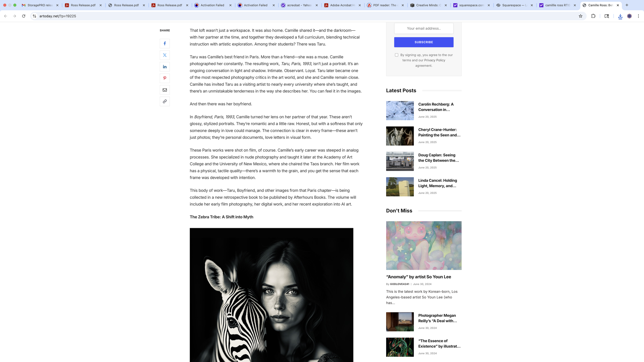The image size is (644, 362).
Task: Copy article link icon
Action: tap(165, 101)
